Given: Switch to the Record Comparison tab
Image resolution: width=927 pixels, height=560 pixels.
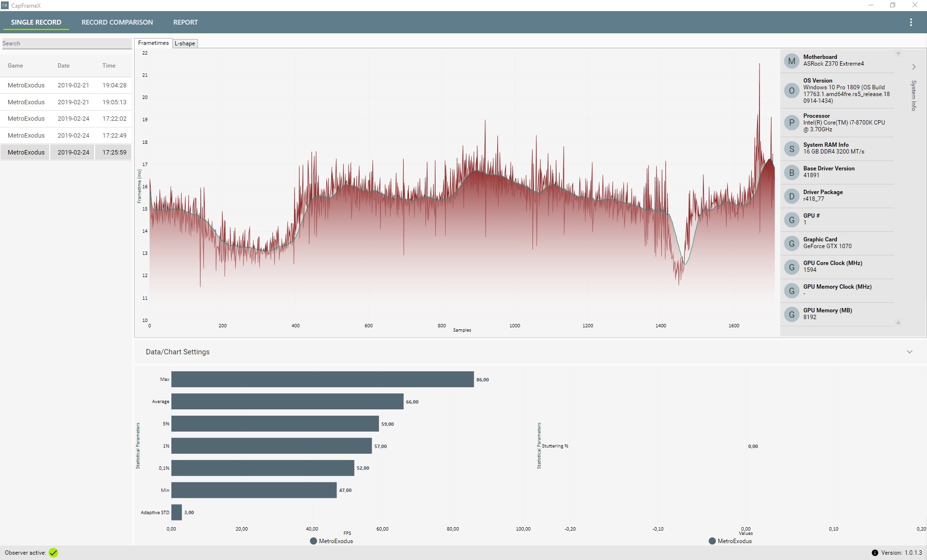Looking at the screenshot, I should click(x=117, y=22).
